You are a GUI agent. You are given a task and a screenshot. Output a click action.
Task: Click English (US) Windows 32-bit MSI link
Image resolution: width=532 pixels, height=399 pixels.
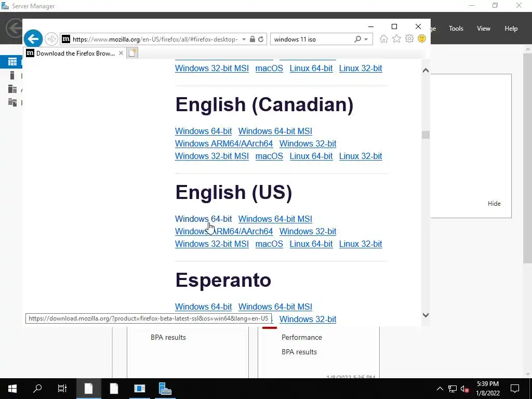click(212, 244)
